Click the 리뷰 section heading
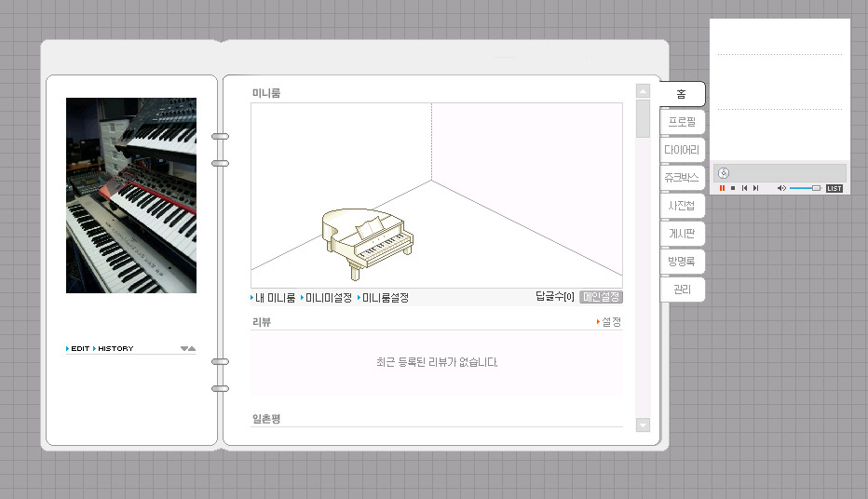Screen dimensions: 868x499 (262, 322)
